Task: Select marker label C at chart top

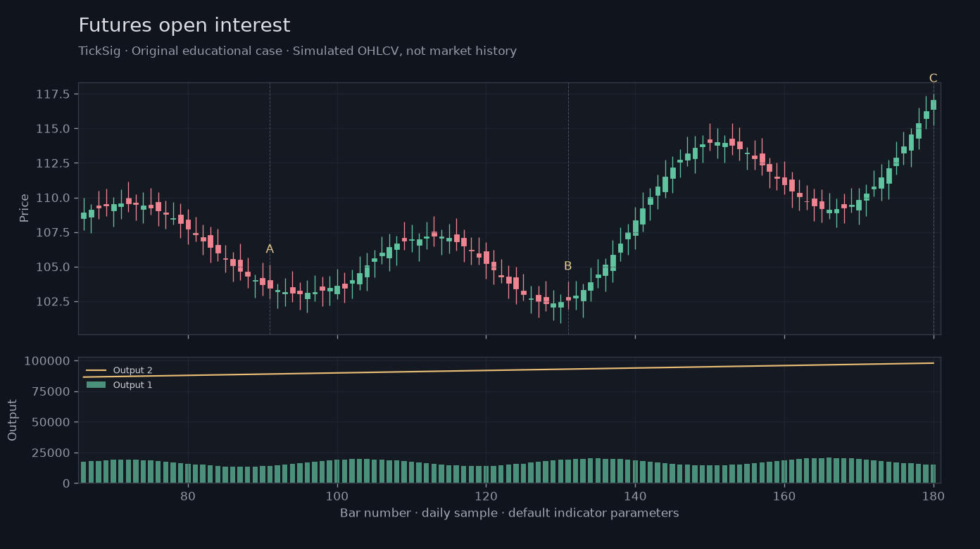Action: tap(933, 78)
